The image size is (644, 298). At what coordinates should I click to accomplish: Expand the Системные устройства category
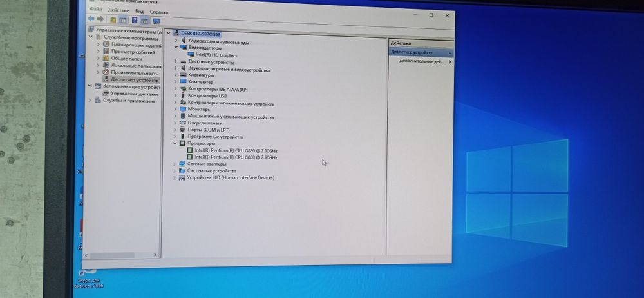click(175, 170)
